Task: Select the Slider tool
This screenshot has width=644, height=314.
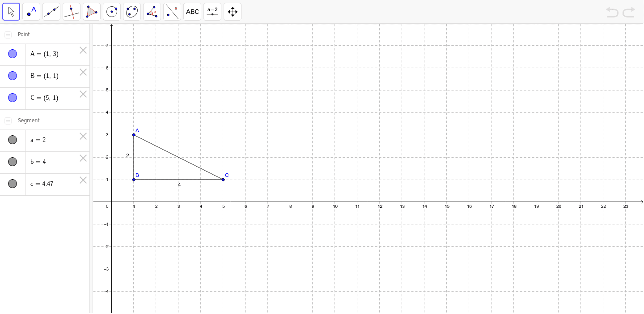Action: 212,11
